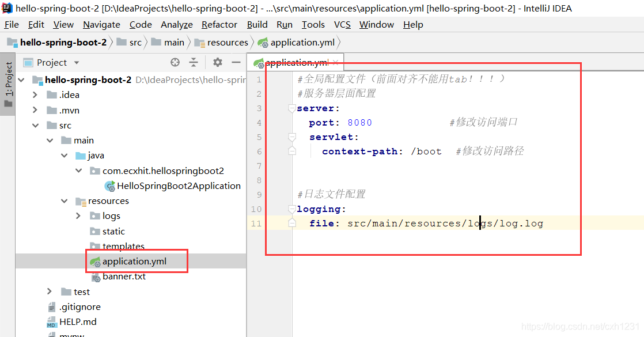Collapse the java folder
This screenshot has width=644, height=337.
(64, 156)
